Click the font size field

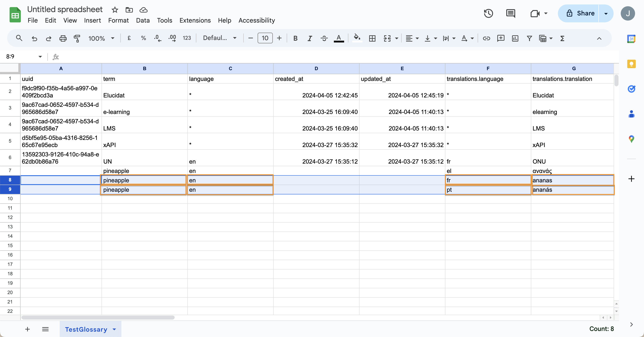(265, 38)
